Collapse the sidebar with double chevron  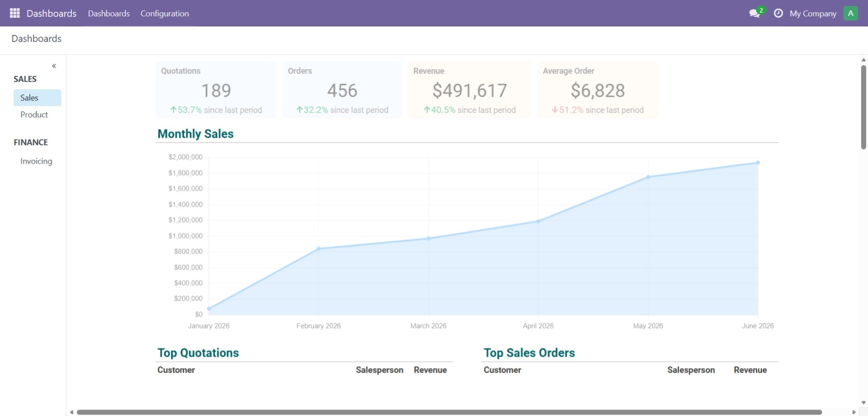(54, 66)
